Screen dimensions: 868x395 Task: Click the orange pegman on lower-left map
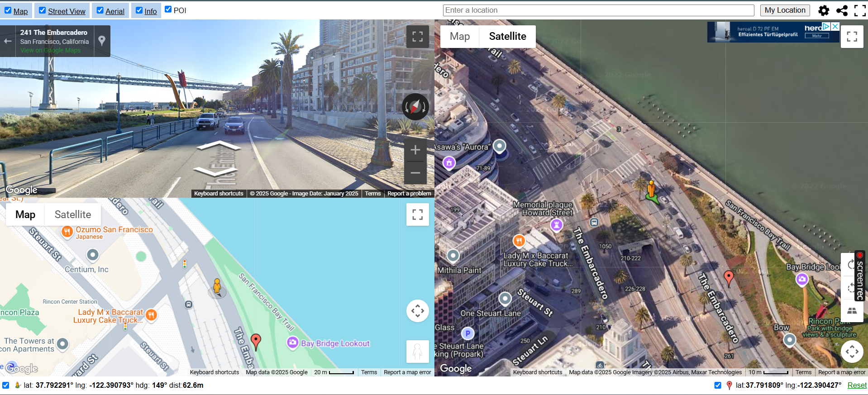coord(217,287)
